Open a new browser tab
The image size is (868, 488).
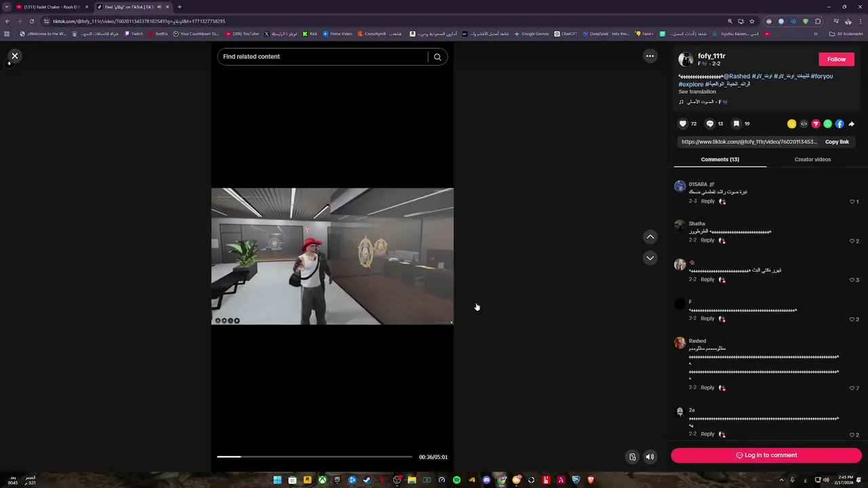click(x=179, y=7)
